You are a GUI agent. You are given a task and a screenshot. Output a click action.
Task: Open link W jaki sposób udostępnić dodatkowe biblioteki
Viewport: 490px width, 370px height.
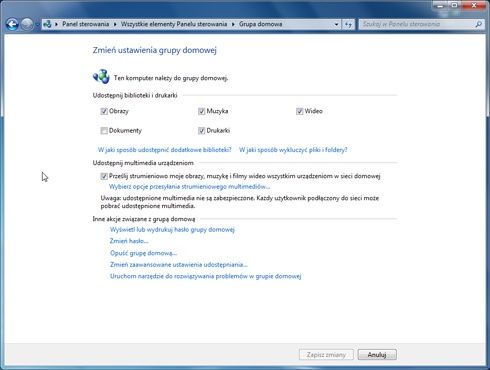pyautogui.click(x=164, y=150)
